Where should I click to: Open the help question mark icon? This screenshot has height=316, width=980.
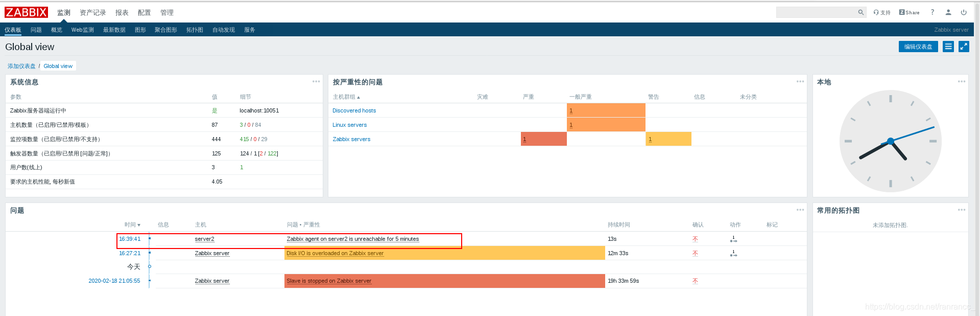pos(933,12)
